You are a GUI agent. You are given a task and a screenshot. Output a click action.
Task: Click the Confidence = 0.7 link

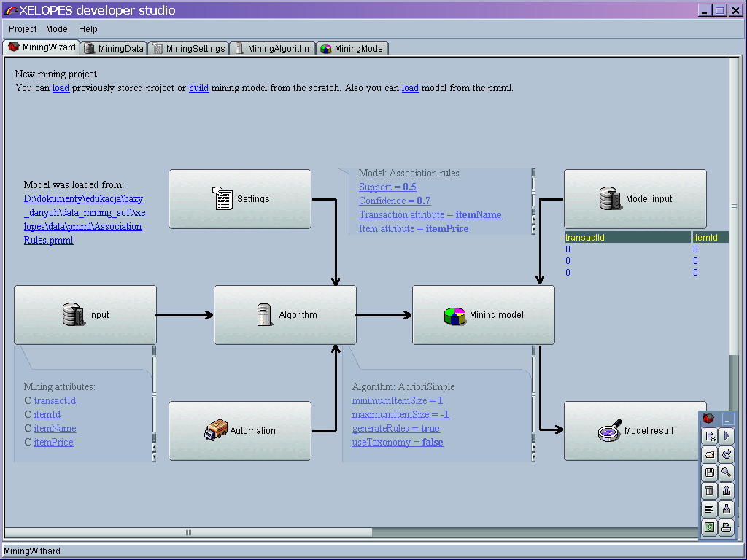[395, 201]
